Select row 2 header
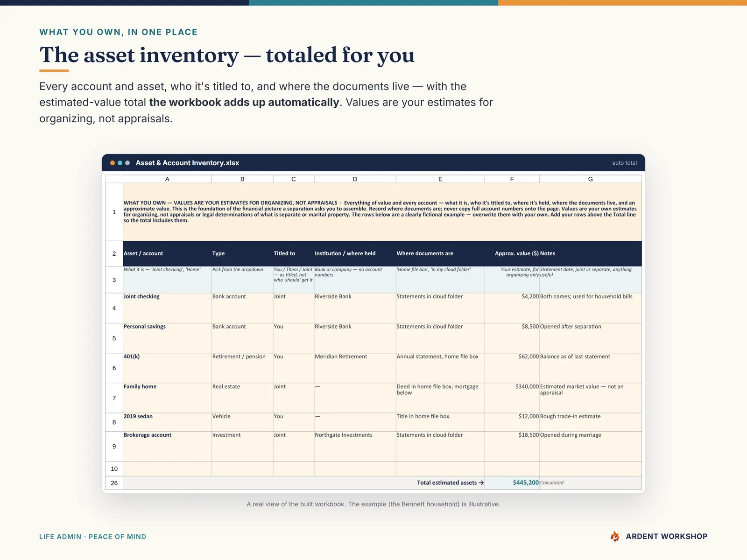 pos(114,254)
